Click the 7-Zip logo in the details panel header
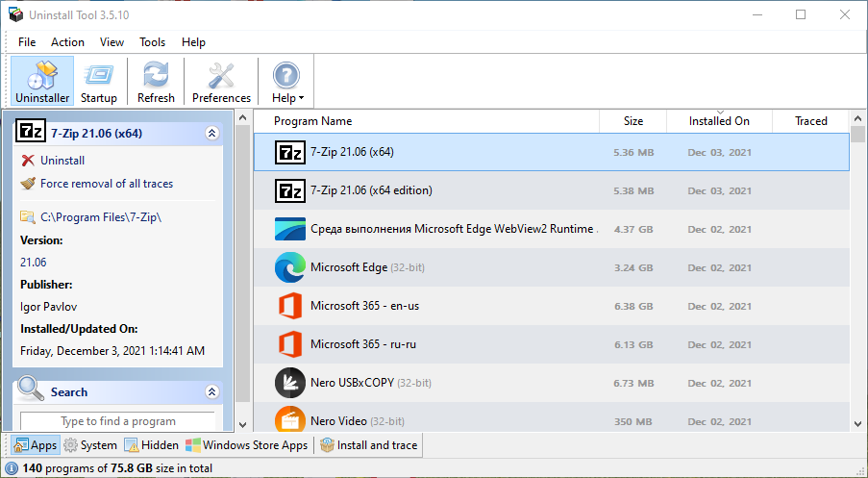 tap(31, 132)
